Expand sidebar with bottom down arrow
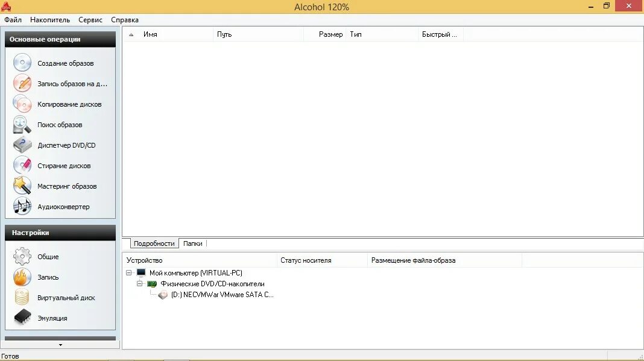Screen dimensions: 644x361 (60, 345)
